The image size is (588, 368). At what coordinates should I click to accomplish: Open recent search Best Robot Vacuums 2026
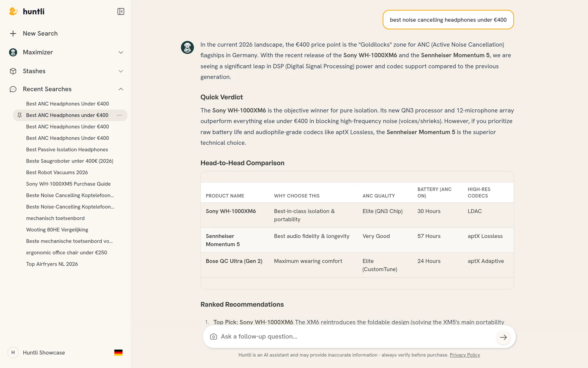point(57,173)
